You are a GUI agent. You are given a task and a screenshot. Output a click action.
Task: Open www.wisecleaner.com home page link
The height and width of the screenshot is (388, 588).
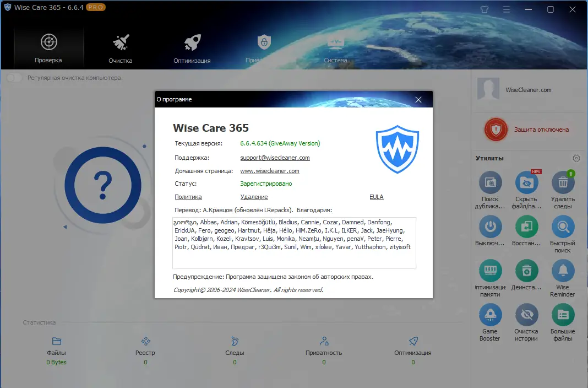270,171
